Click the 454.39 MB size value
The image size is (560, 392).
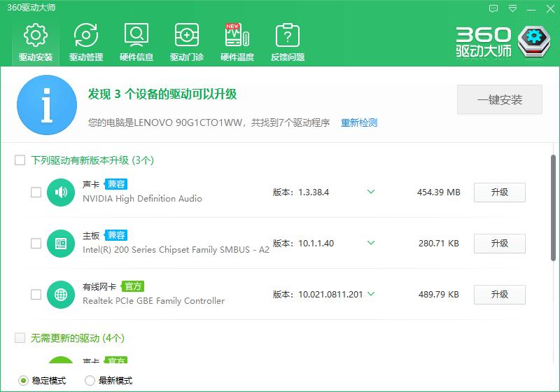click(x=439, y=192)
